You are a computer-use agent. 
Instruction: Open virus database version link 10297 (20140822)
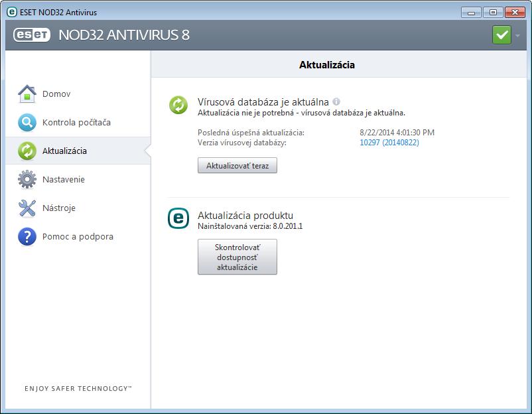click(389, 143)
